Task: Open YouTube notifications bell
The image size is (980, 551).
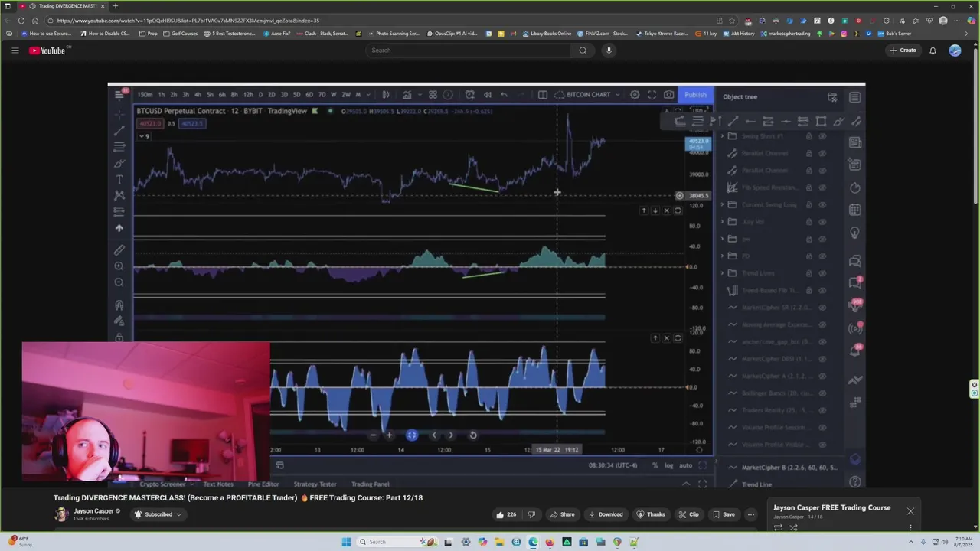Action: pyautogui.click(x=933, y=51)
